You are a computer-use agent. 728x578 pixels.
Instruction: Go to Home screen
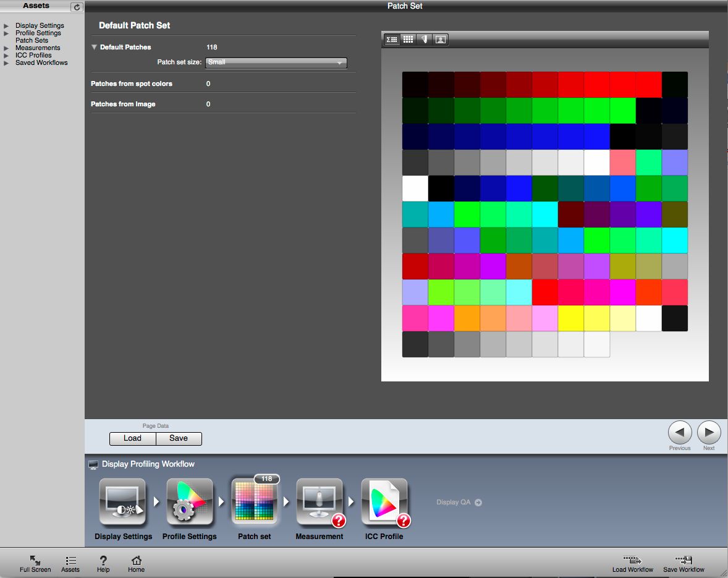coord(137,564)
